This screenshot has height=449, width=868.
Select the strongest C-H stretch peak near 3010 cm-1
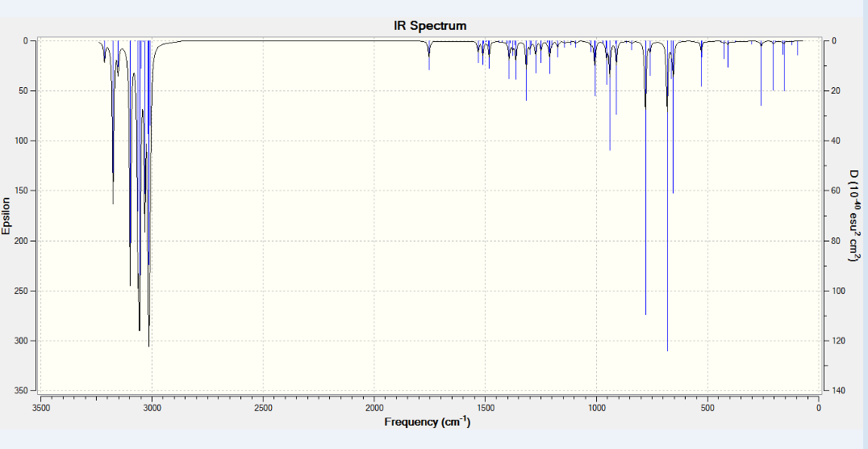[148, 194]
